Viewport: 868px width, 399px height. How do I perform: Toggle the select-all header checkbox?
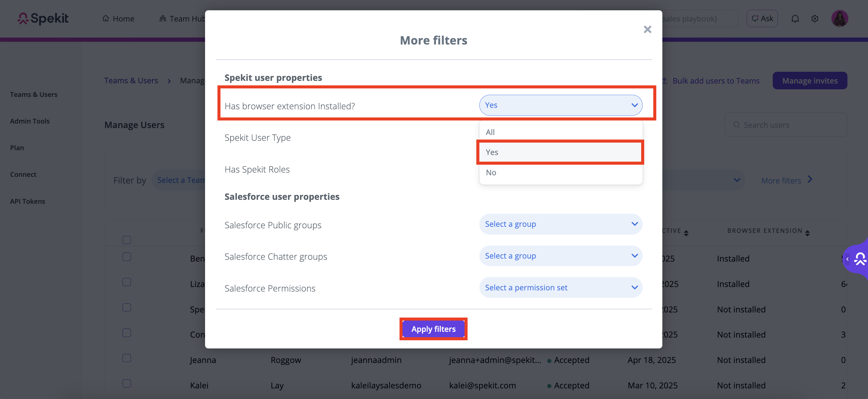[127, 240]
